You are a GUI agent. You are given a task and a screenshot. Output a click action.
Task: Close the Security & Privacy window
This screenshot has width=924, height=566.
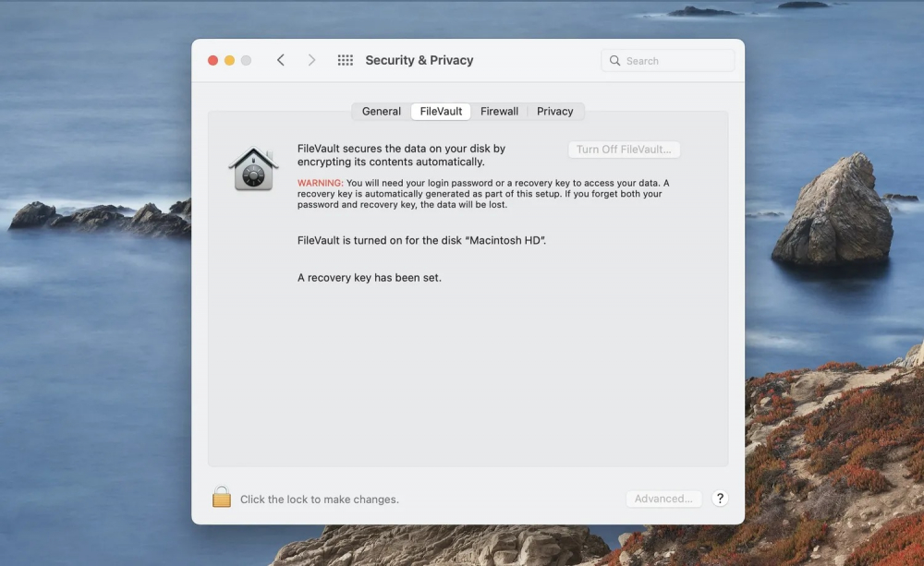click(213, 60)
